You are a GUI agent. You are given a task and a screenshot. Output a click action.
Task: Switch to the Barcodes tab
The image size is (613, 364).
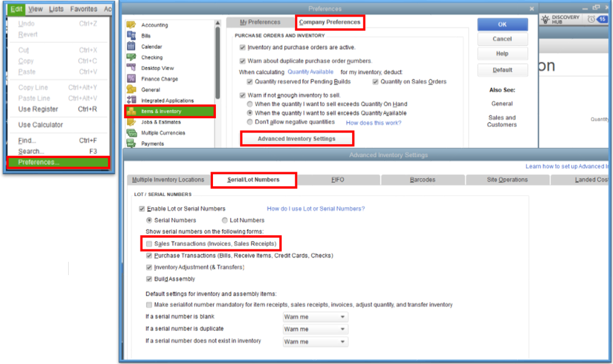(x=423, y=180)
